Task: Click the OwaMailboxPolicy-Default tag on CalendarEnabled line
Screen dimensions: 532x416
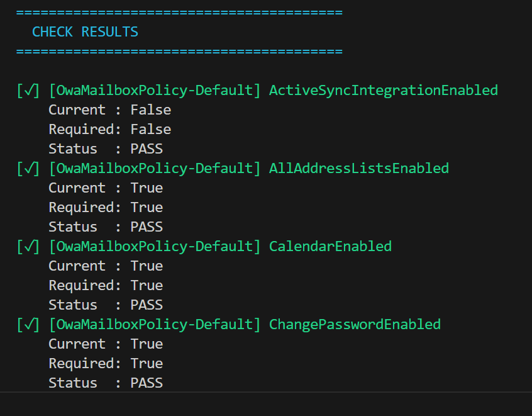Action: click(x=155, y=247)
